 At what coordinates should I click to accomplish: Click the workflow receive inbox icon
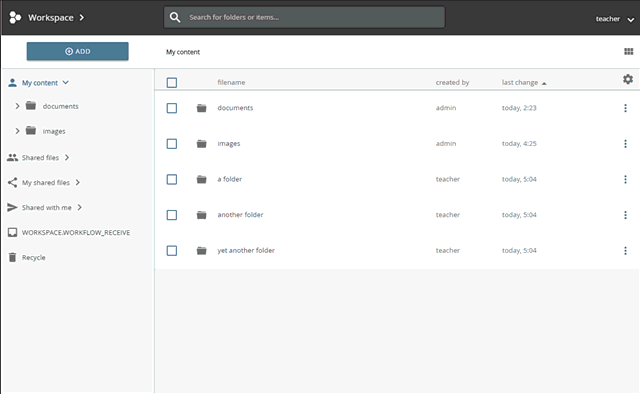[13, 232]
